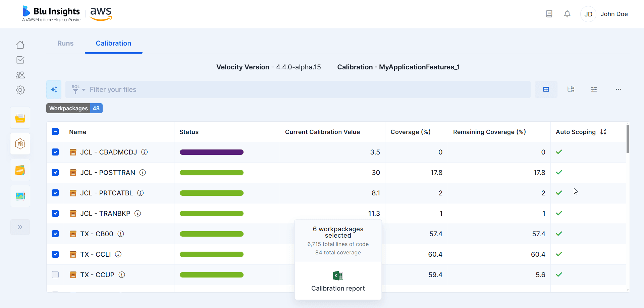Uncheck JCL - TRANBKP row checkbox
The width and height of the screenshot is (644, 308).
[x=55, y=213]
